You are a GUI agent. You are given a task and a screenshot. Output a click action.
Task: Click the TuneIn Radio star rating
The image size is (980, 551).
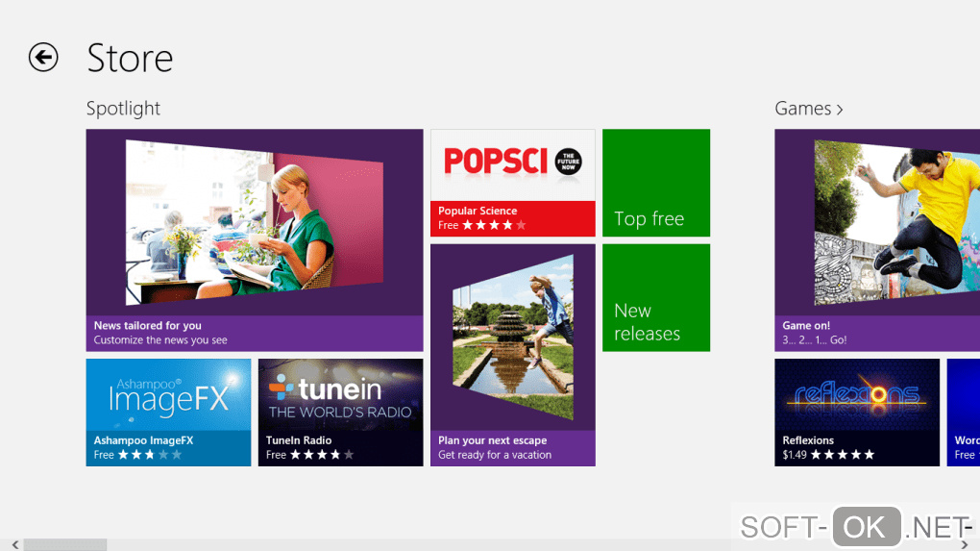pyautogui.click(x=322, y=455)
